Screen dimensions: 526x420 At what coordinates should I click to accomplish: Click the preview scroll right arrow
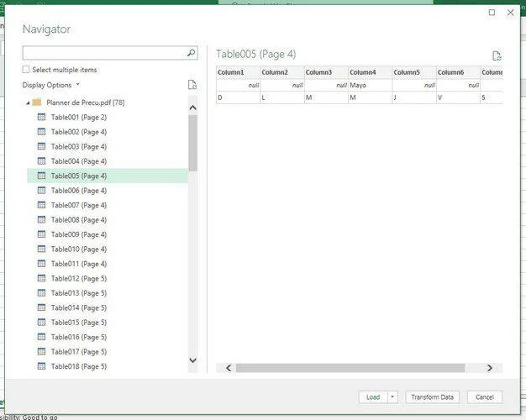(x=489, y=368)
